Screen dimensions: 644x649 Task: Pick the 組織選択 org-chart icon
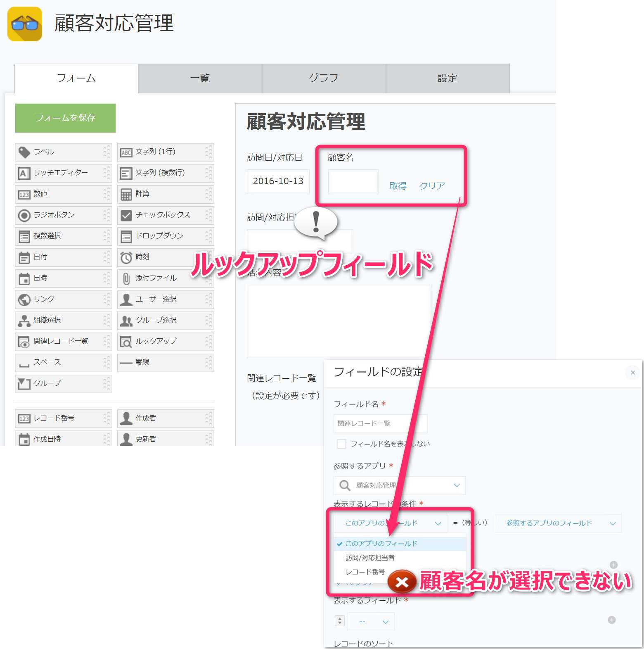pos(24,321)
